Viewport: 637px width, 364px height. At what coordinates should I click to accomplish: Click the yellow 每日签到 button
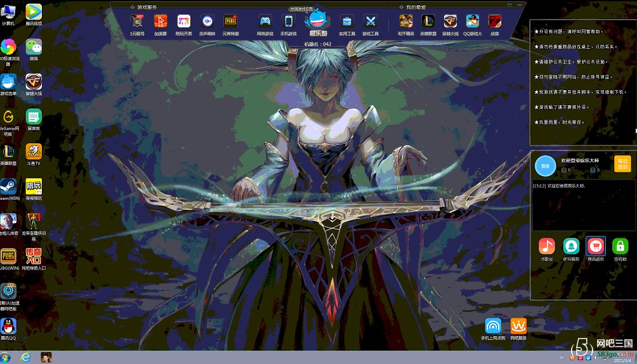pos(622,164)
